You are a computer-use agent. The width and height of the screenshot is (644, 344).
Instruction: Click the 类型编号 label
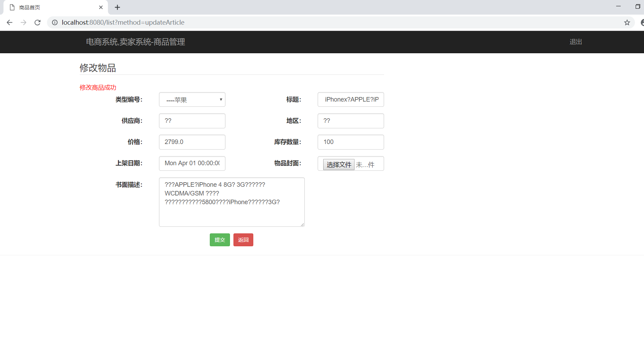pyautogui.click(x=129, y=99)
